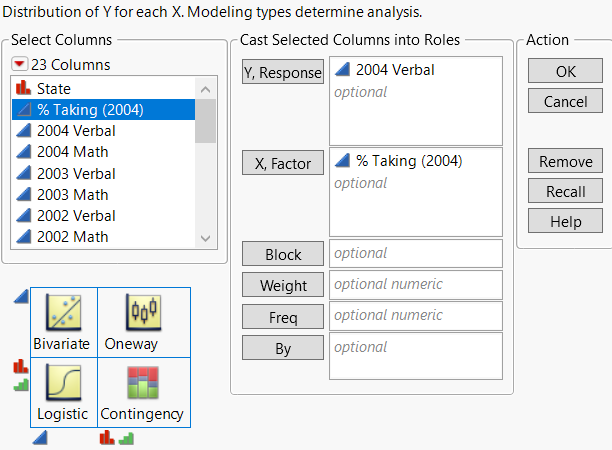Assign column to Block role

click(283, 254)
